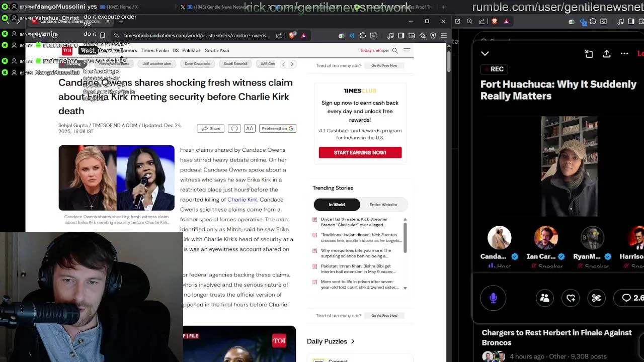Image resolution: width=644 pixels, height=362 pixels.
Task: Zoom magnifier icon in X window toolbar
Action: click(469, 21)
